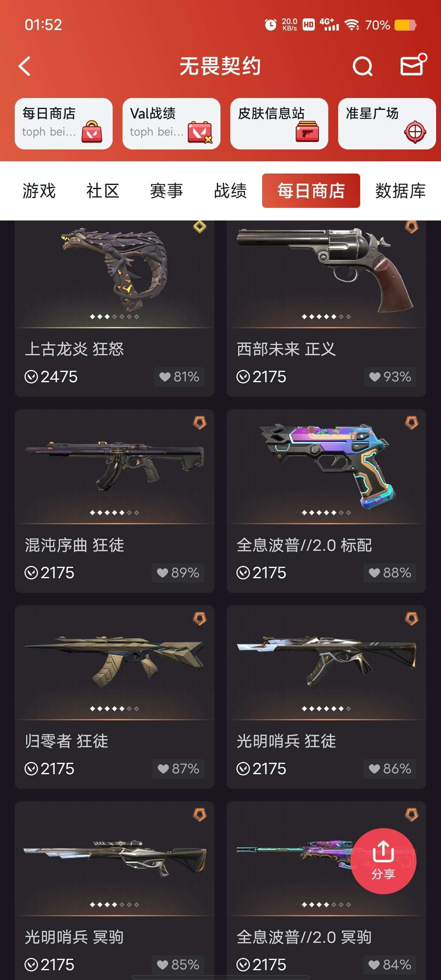Switch to the 战绩 tab
The image size is (441, 980).
[231, 191]
